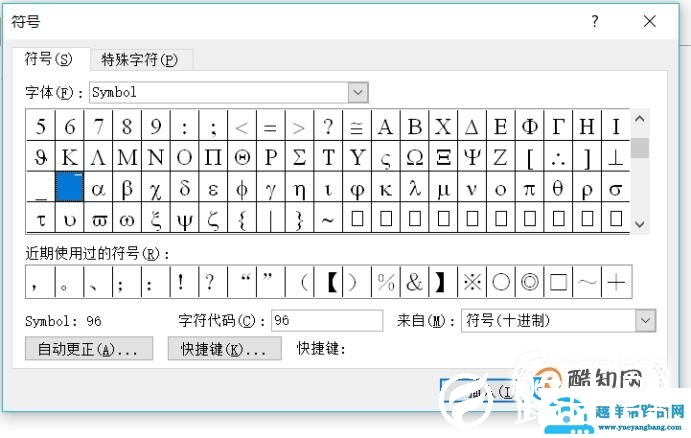Choose the square □ recent symbol
691x438 pixels.
point(558,282)
